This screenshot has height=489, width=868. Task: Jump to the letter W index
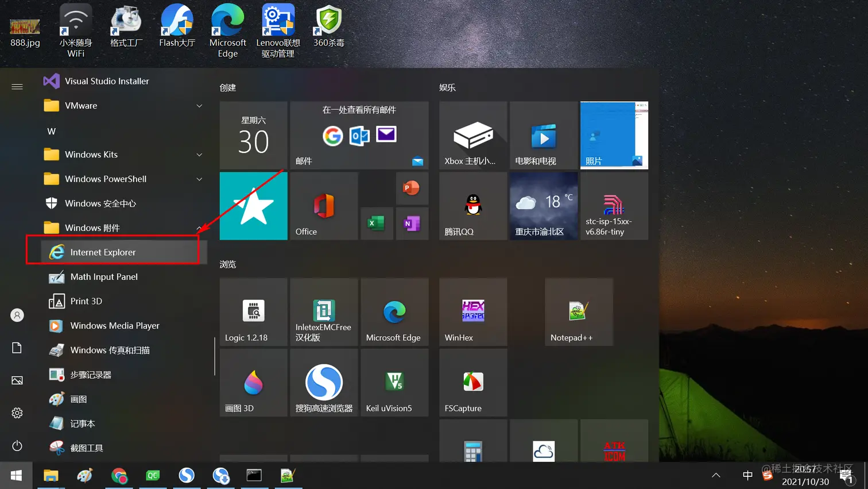[x=52, y=131]
